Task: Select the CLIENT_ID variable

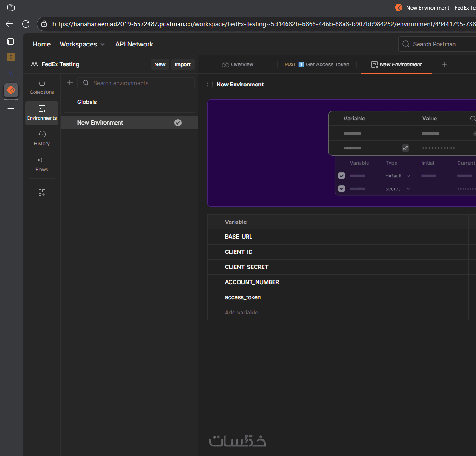Action: [239, 252]
